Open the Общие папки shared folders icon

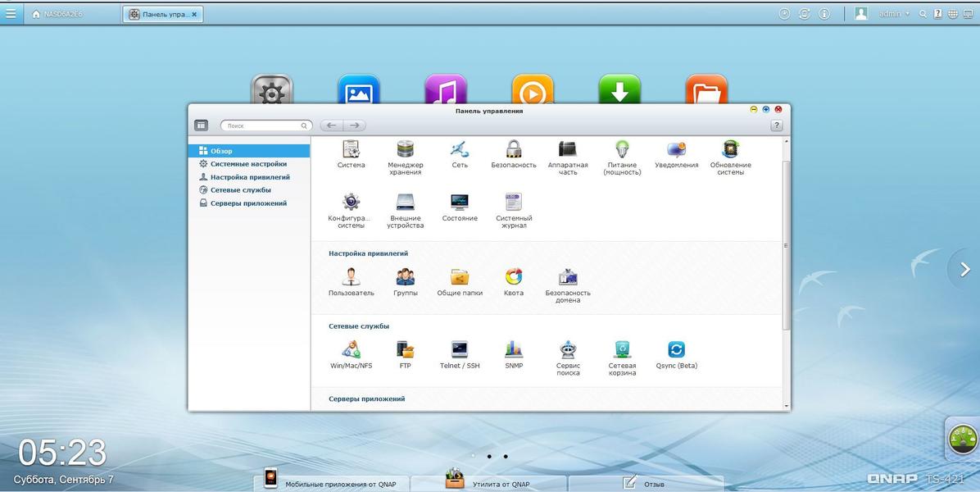click(460, 278)
